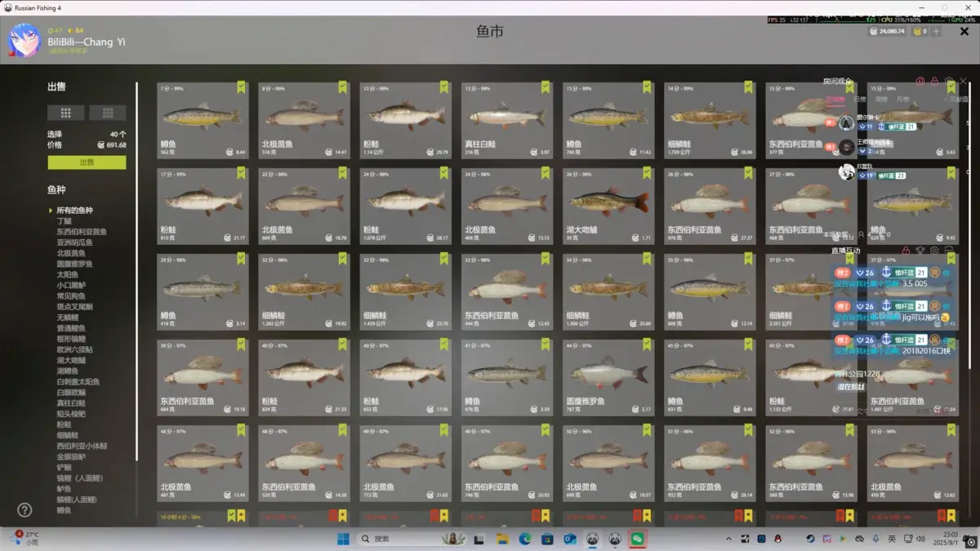Toggle the selection mark on the 1.709公斤 细鳞鲑 card

748,87
